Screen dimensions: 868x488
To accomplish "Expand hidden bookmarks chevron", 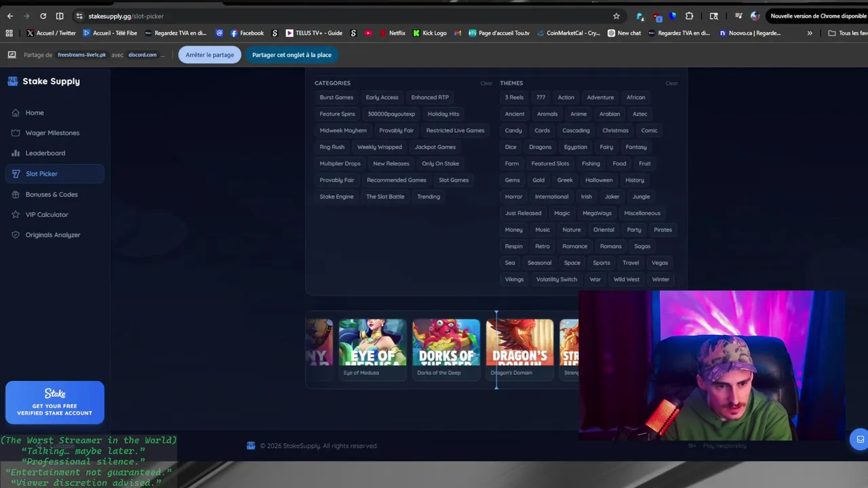I will coord(810,33).
